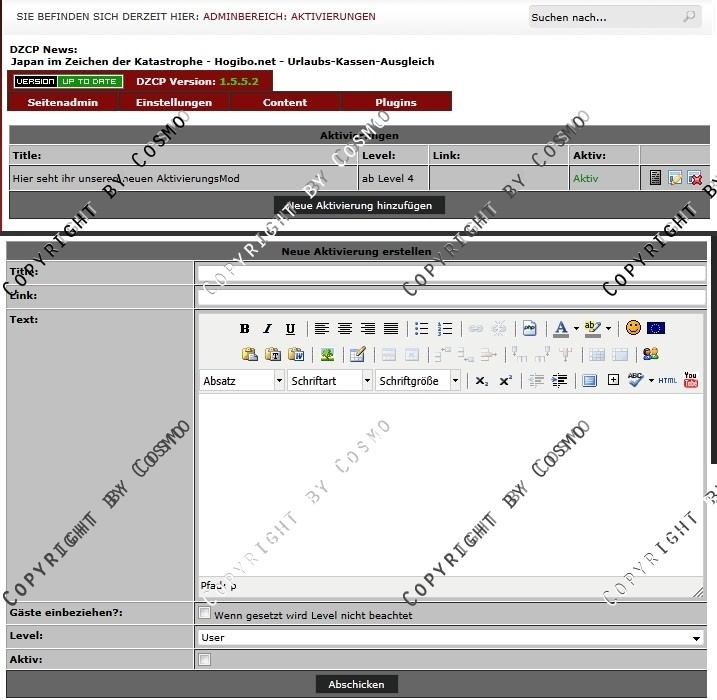Tick the Aktiv checkbox in the form

point(205,660)
